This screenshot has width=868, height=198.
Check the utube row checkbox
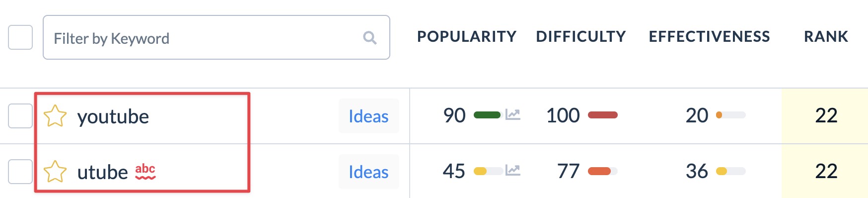point(20,172)
